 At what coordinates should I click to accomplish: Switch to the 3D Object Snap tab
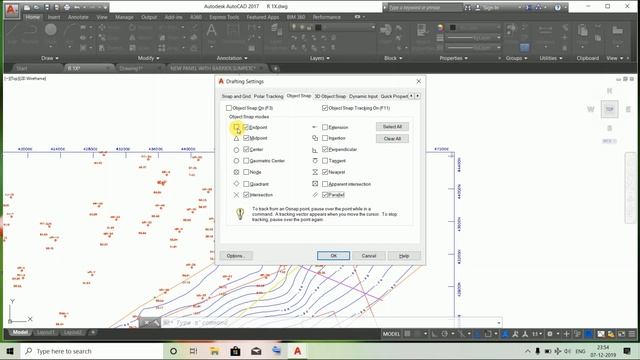tap(330, 96)
